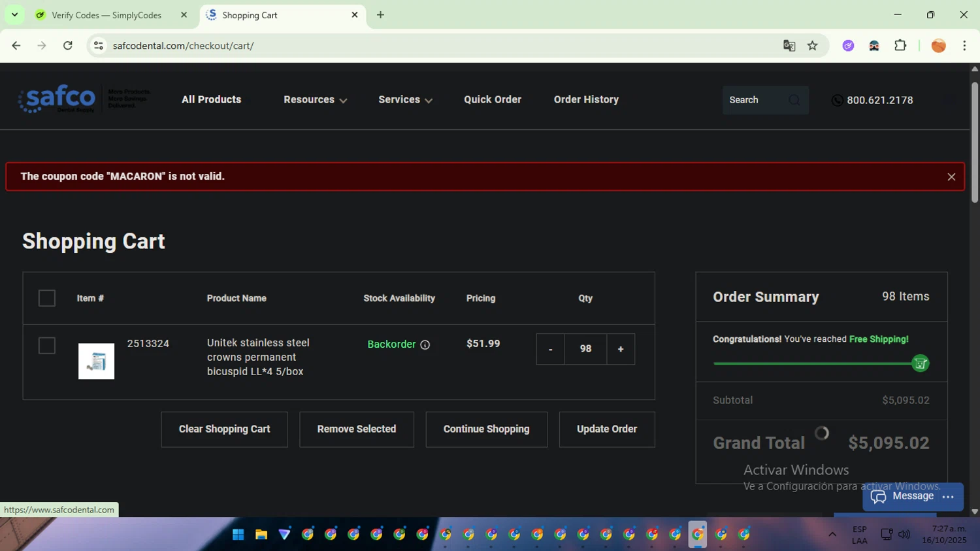Image resolution: width=980 pixels, height=551 pixels.
Task: Open the Chrome extensions puzzle icon
Action: click(900, 46)
